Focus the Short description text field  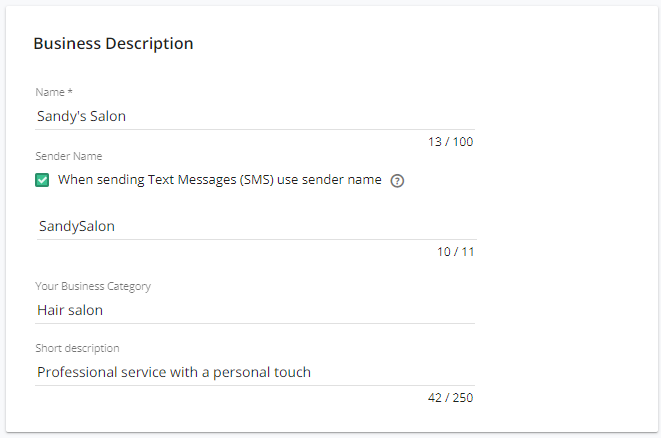[255, 373]
